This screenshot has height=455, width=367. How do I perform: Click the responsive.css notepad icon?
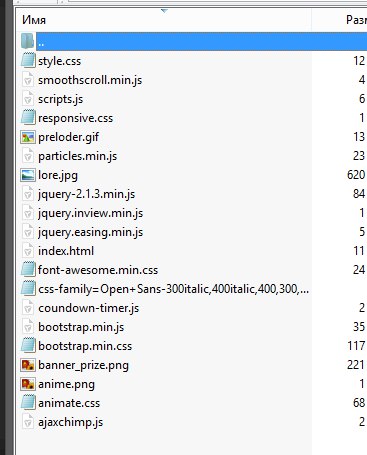(x=28, y=118)
